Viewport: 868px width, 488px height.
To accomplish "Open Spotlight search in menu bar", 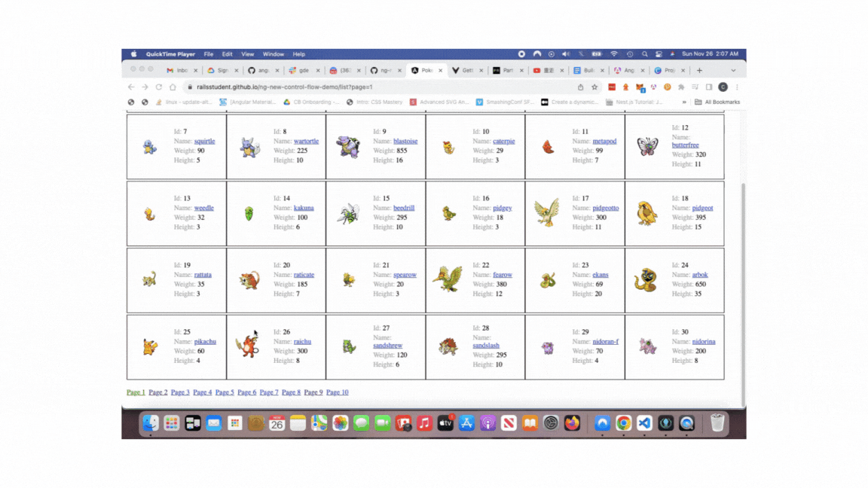I will [x=644, y=54].
